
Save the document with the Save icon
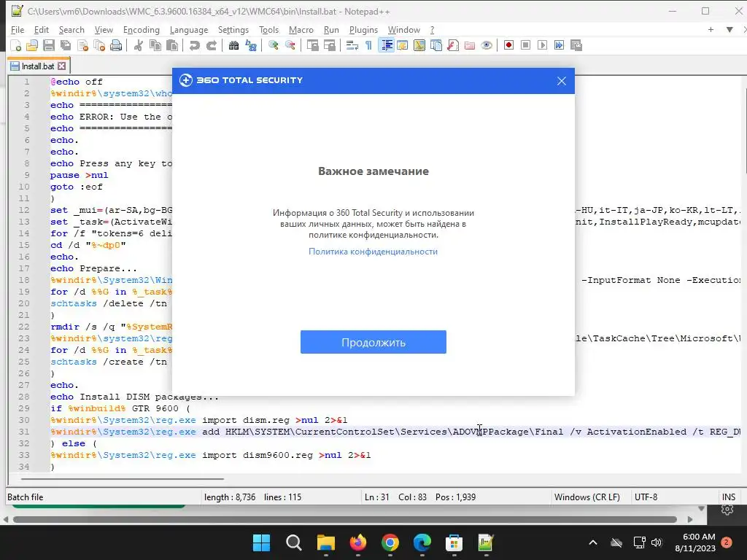click(x=49, y=45)
